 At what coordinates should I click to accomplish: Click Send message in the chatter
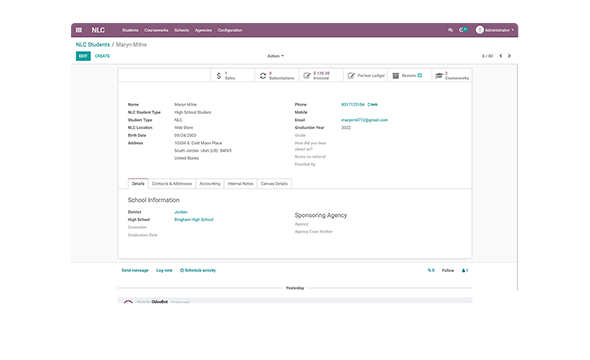135,270
